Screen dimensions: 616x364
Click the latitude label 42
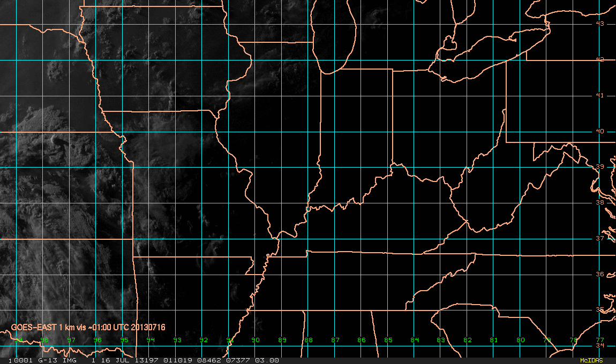(x=600, y=59)
